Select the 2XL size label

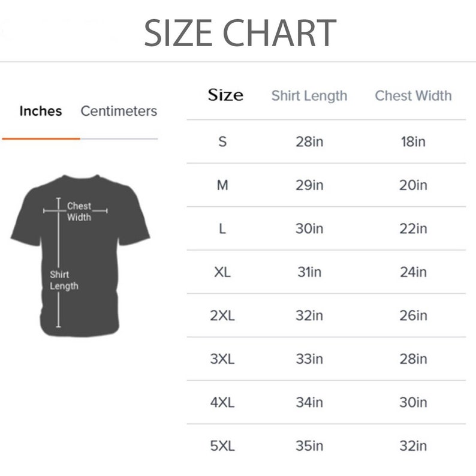[222, 316]
